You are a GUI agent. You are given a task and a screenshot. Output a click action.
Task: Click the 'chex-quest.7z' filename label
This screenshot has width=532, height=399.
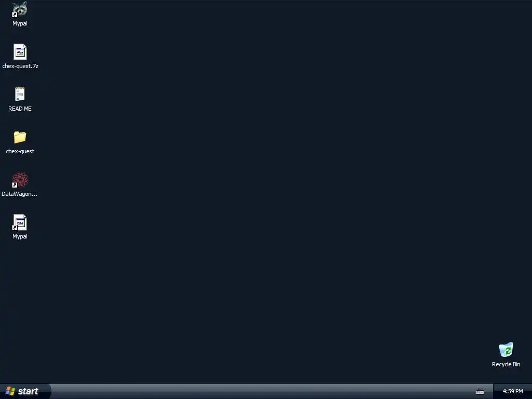click(x=20, y=66)
